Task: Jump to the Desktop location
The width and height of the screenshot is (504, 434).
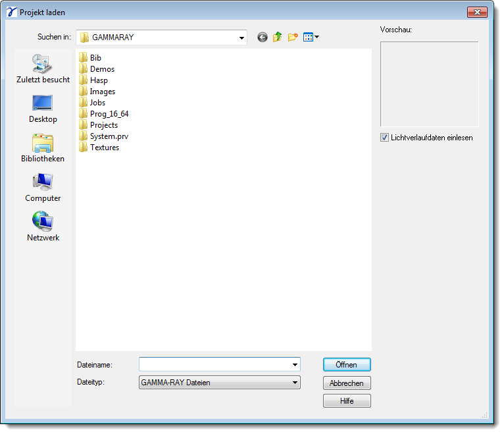Action: click(43, 109)
